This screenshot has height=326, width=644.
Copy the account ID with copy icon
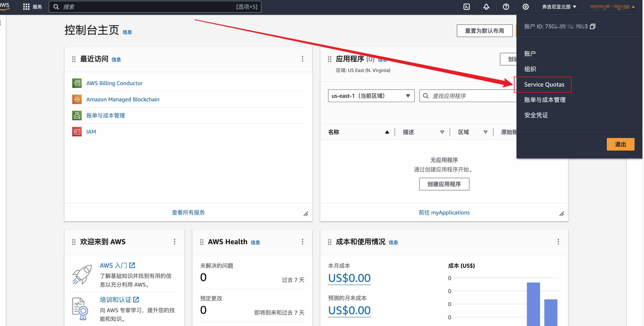(x=592, y=26)
